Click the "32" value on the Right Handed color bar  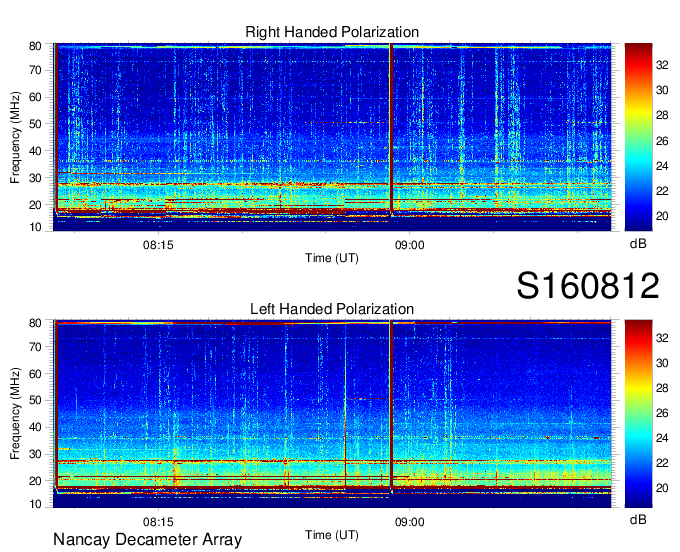tap(662, 65)
